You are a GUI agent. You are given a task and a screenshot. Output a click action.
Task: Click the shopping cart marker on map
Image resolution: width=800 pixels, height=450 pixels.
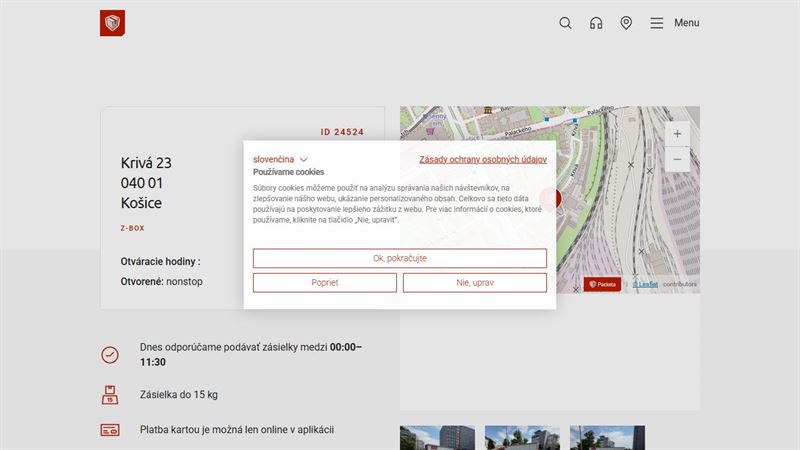[430, 131]
